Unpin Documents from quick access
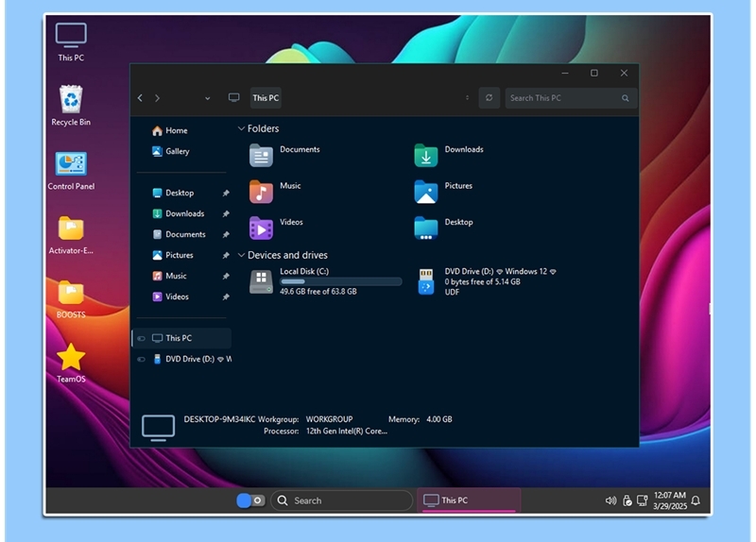The width and height of the screenshot is (756, 542). click(x=226, y=234)
